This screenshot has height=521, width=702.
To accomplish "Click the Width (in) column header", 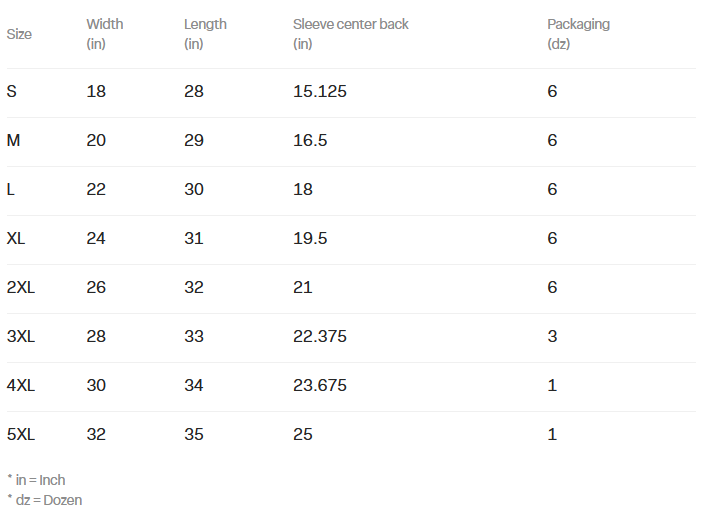I will 105,34.
